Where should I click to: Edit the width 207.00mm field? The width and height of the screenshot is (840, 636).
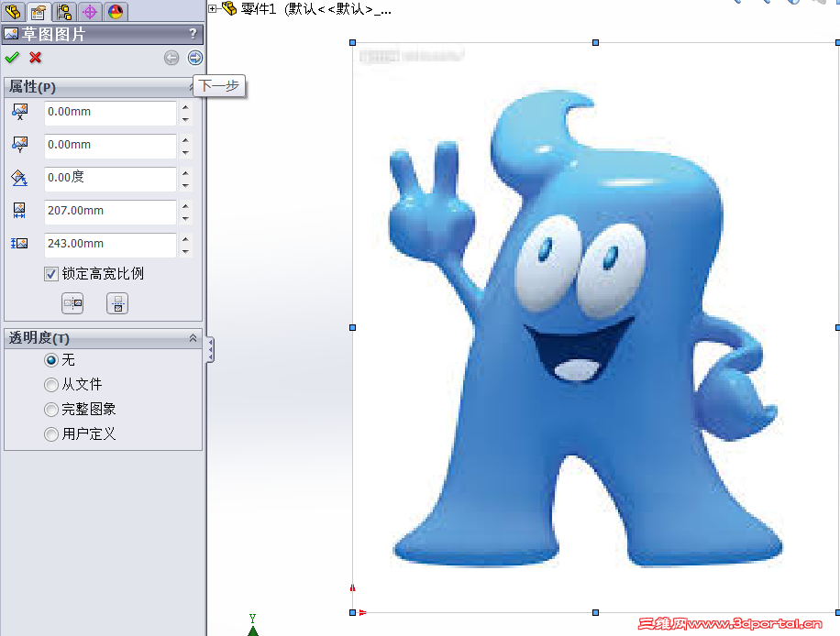coord(110,212)
